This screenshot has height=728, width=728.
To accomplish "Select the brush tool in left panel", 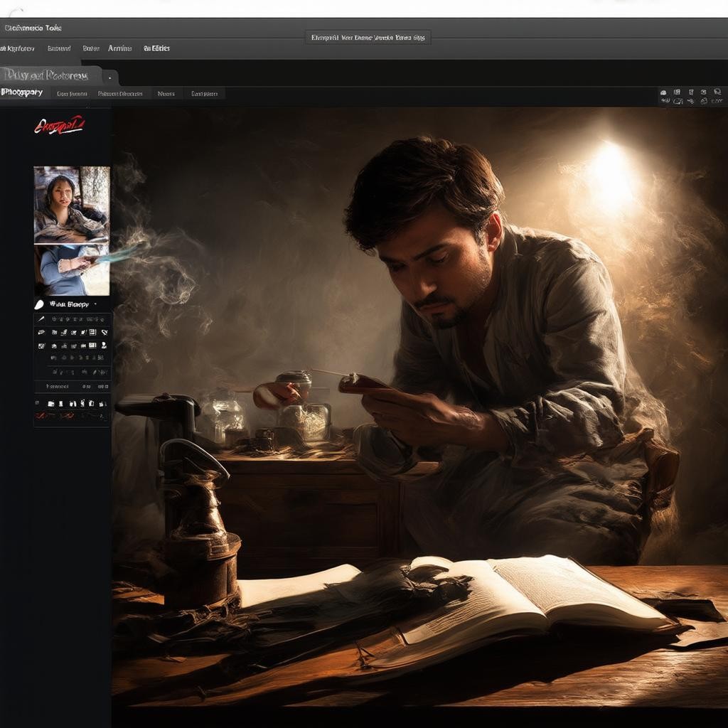I will pyautogui.click(x=41, y=319).
